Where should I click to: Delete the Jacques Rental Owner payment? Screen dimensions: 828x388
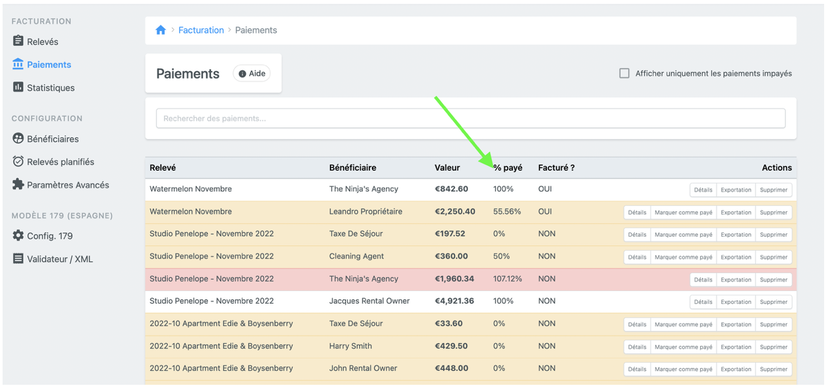774,302
